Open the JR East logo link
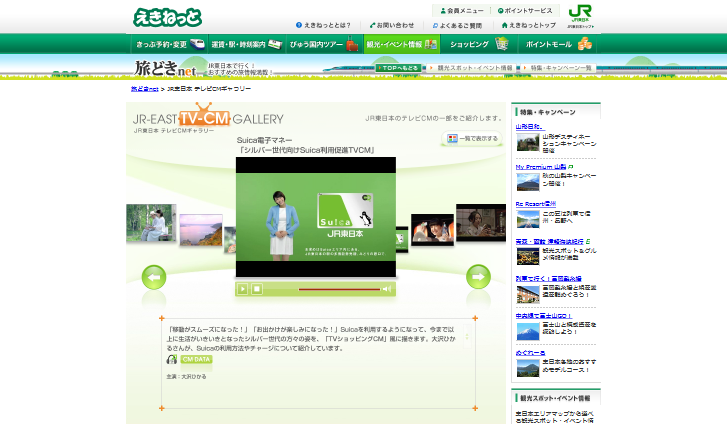 [x=580, y=17]
